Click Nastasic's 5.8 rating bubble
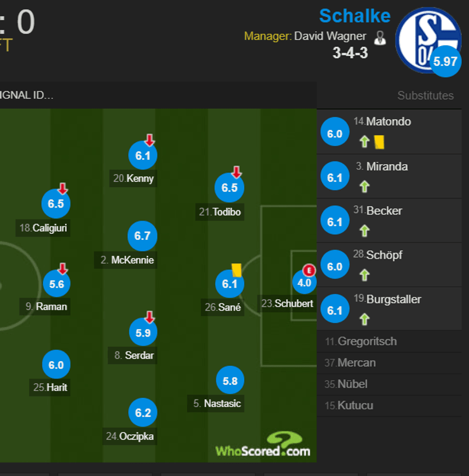469x476 pixels. (x=229, y=380)
